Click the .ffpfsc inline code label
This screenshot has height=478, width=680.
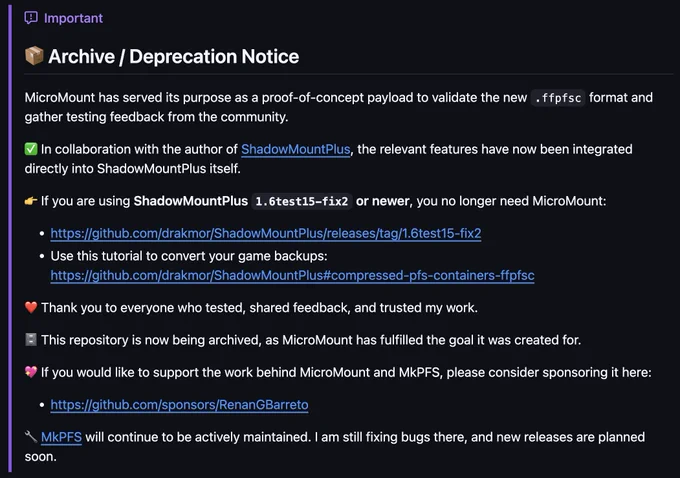[x=558, y=98]
